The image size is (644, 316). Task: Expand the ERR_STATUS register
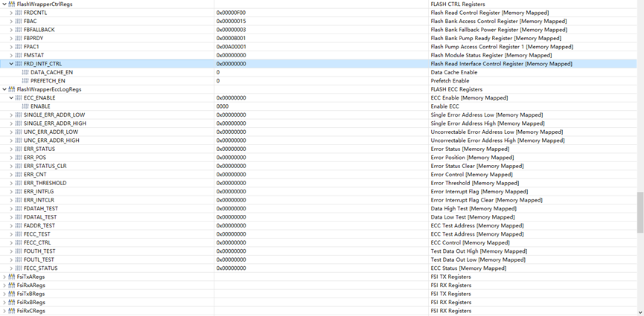(11, 149)
